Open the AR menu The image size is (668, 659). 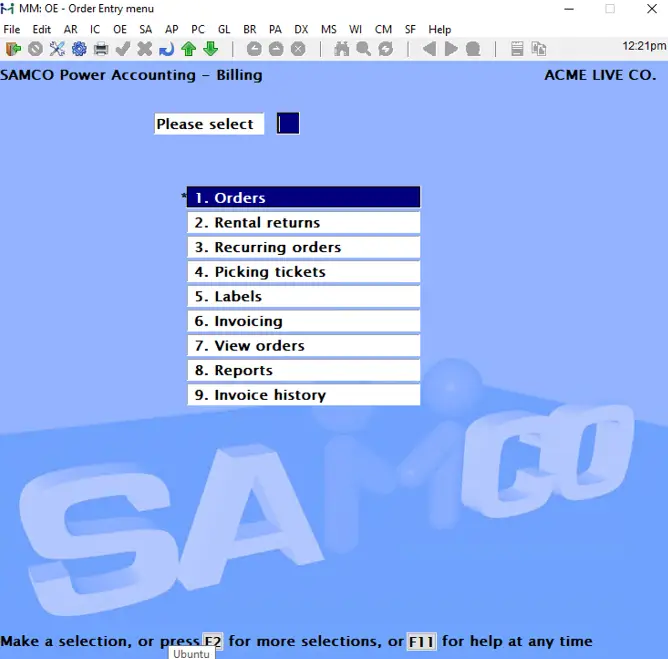(70, 30)
